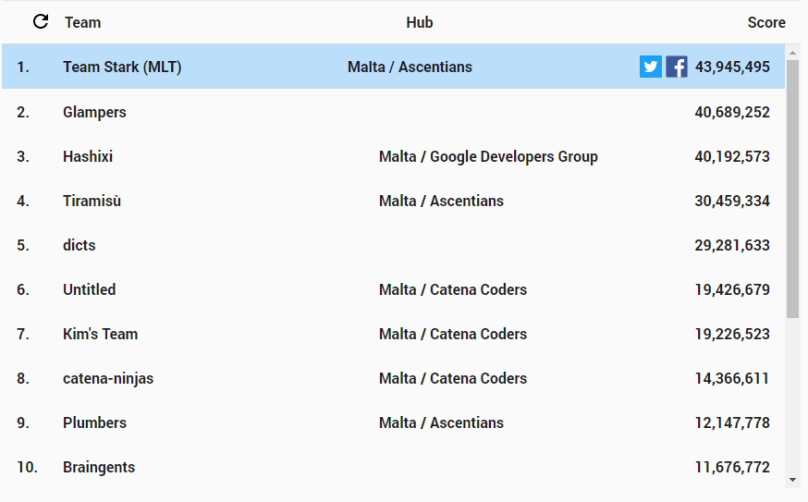Click the refresh leaderboard icon
The height and width of the screenshot is (502, 808).
(41, 21)
